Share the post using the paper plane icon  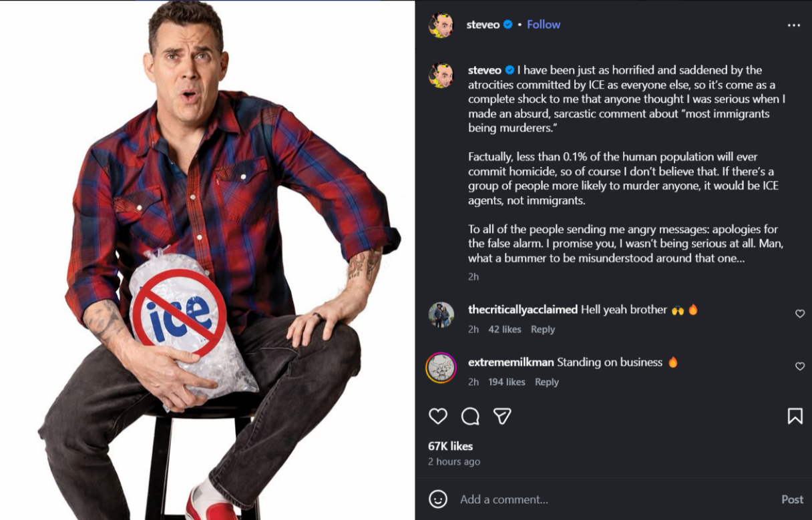[502, 417]
